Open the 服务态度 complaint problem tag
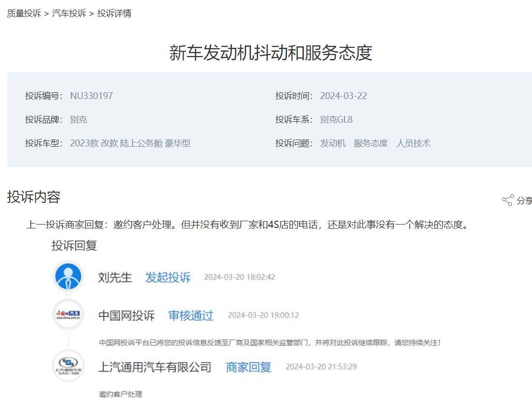 [370, 143]
